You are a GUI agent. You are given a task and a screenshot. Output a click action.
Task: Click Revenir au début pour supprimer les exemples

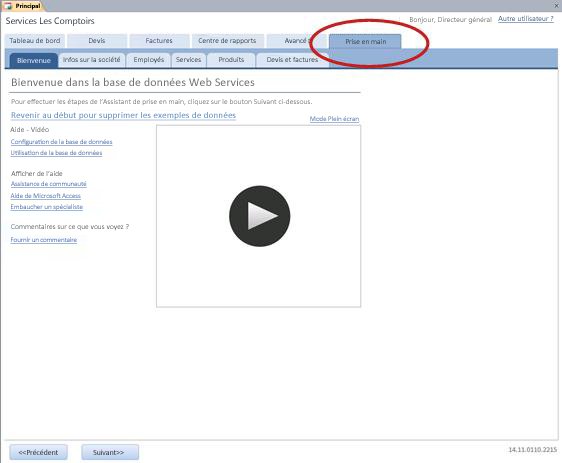point(123,115)
